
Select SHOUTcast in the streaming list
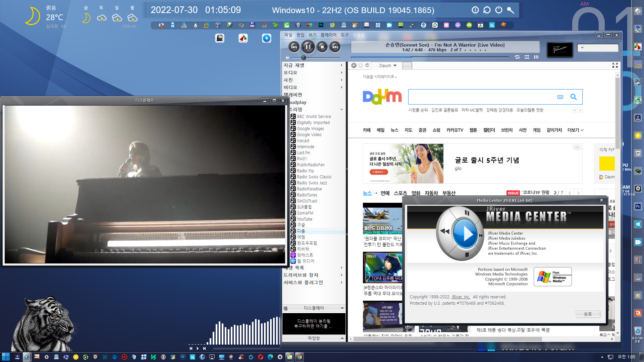coord(307,201)
